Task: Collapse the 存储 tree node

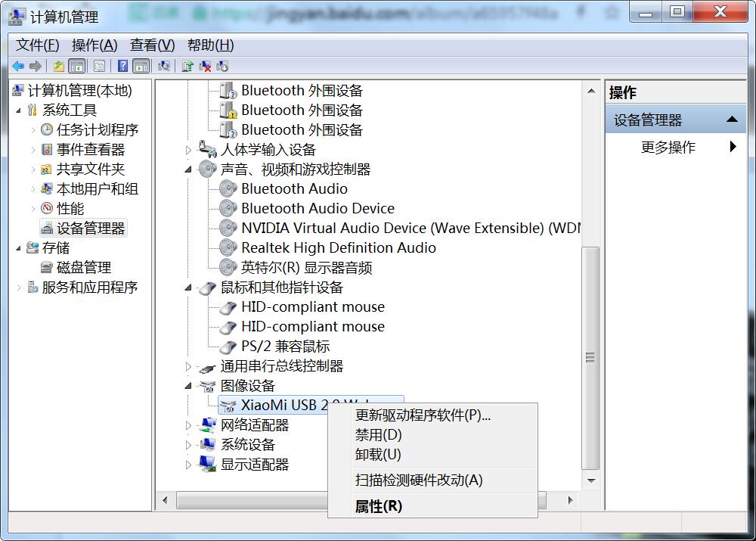Action: point(18,248)
